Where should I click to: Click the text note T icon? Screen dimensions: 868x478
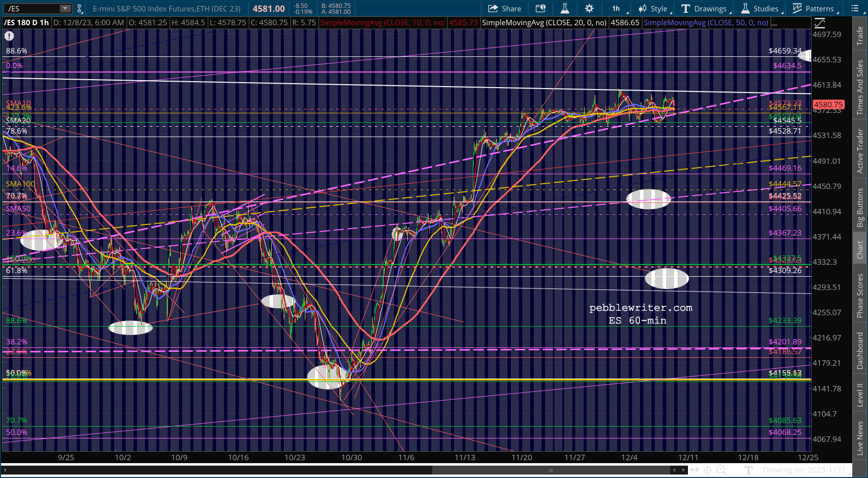(x=748, y=470)
